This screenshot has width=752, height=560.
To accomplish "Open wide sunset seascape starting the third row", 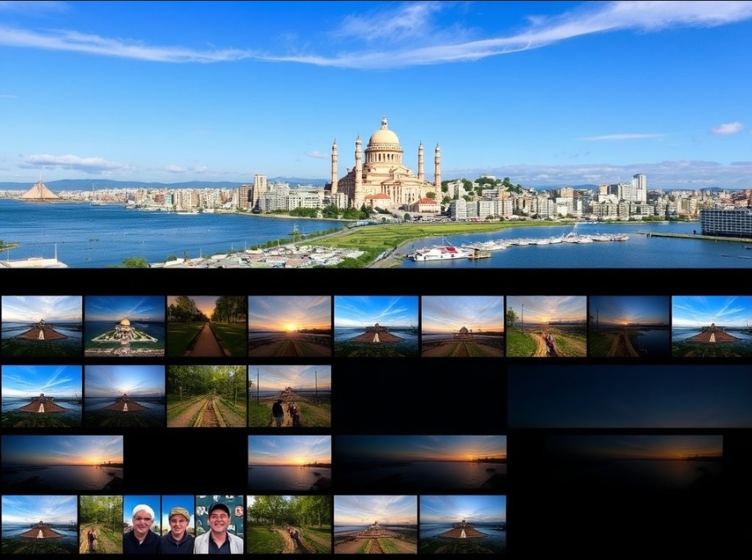I will (x=61, y=463).
